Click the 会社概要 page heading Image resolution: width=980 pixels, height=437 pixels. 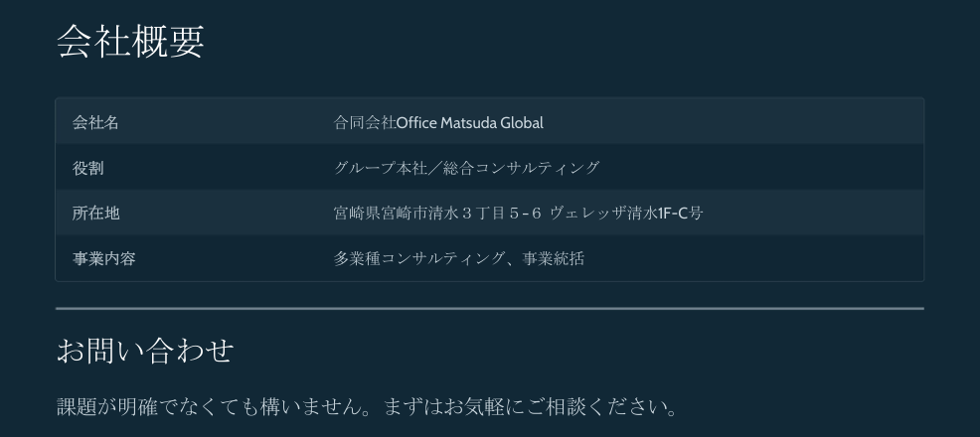point(130,42)
